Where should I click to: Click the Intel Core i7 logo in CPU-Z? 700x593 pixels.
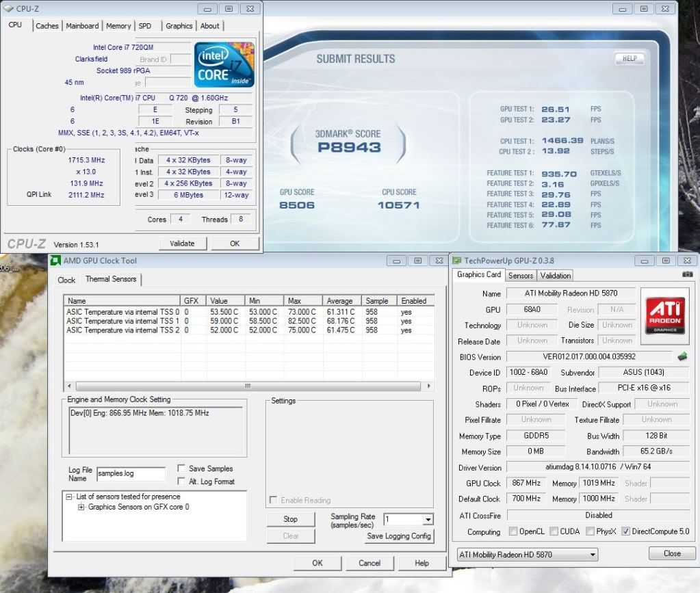pyautogui.click(x=224, y=65)
